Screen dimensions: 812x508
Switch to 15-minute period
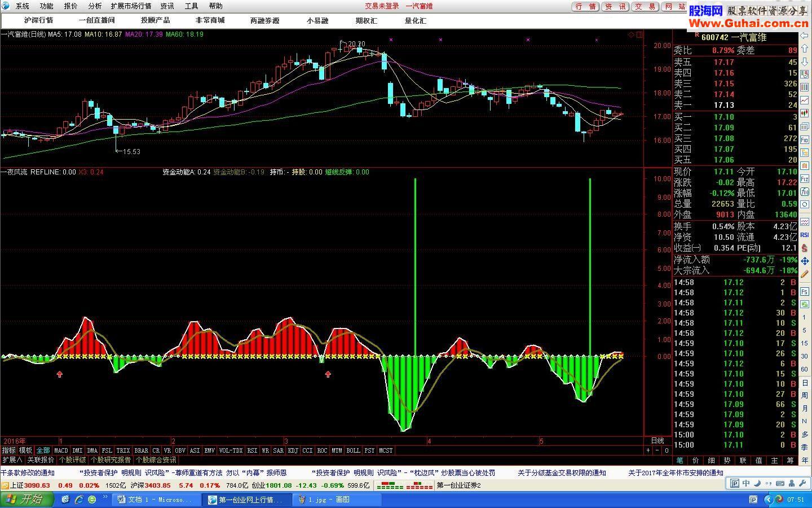point(805,343)
